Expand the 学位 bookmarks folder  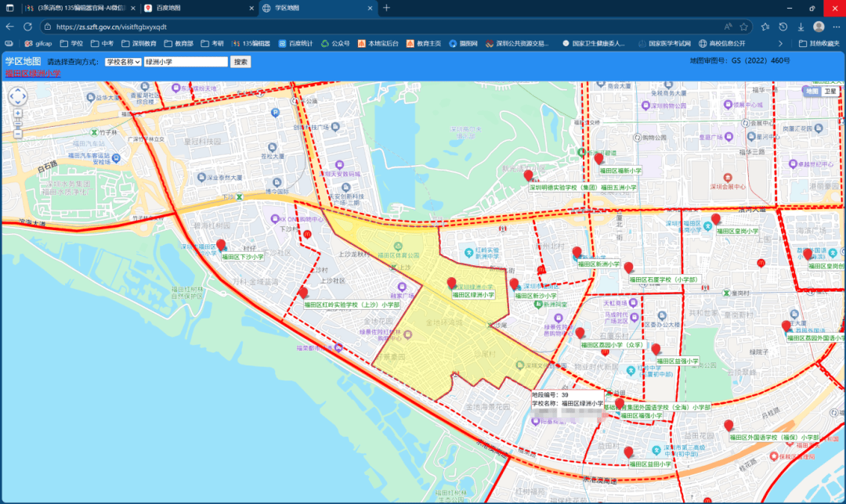[x=71, y=43]
